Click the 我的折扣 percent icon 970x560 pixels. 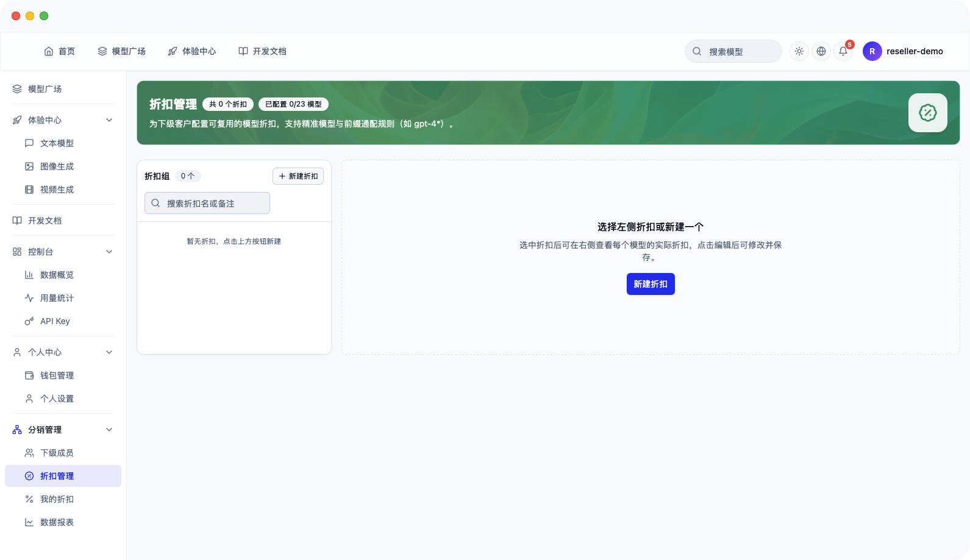(29, 499)
